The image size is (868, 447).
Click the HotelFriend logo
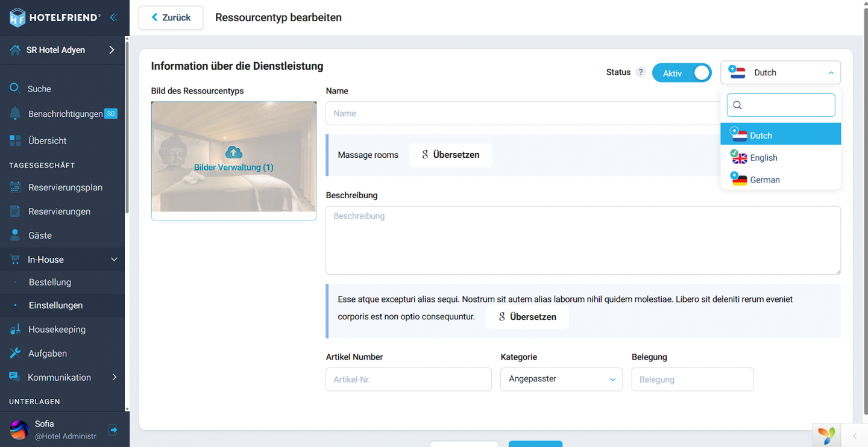pos(55,17)
